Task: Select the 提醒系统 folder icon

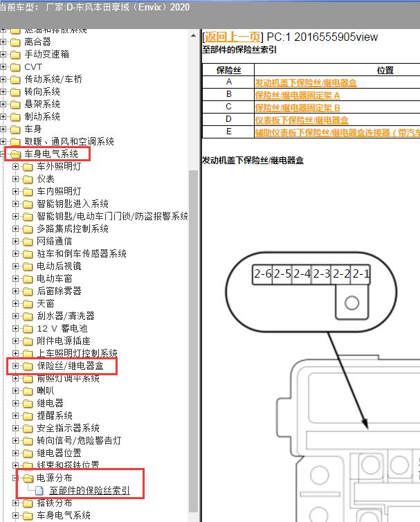Action: 28,416
